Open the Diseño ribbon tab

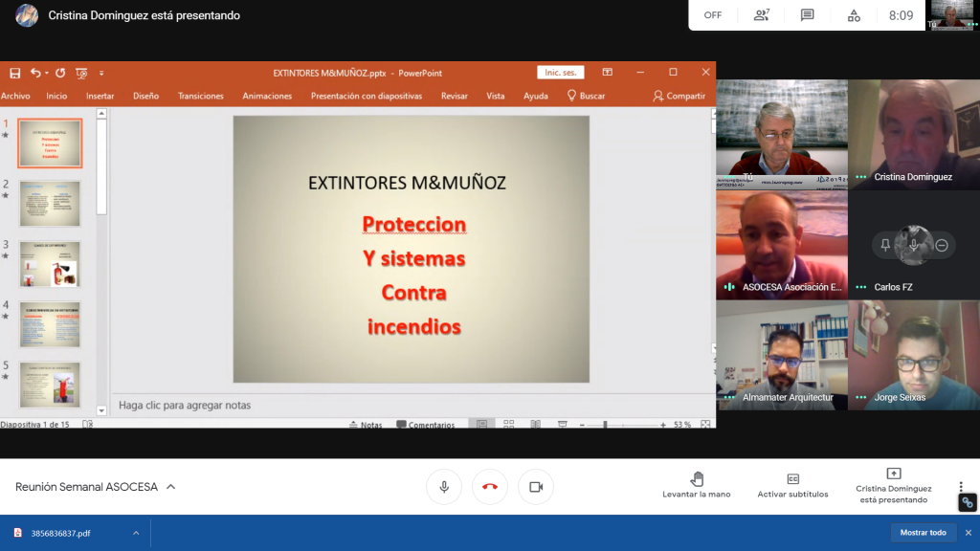click(x=145, y=96)
